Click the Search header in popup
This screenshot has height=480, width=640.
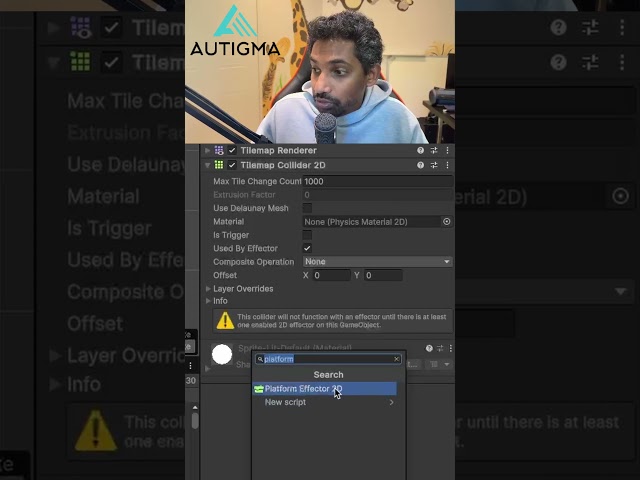click(x=329, y=375)
